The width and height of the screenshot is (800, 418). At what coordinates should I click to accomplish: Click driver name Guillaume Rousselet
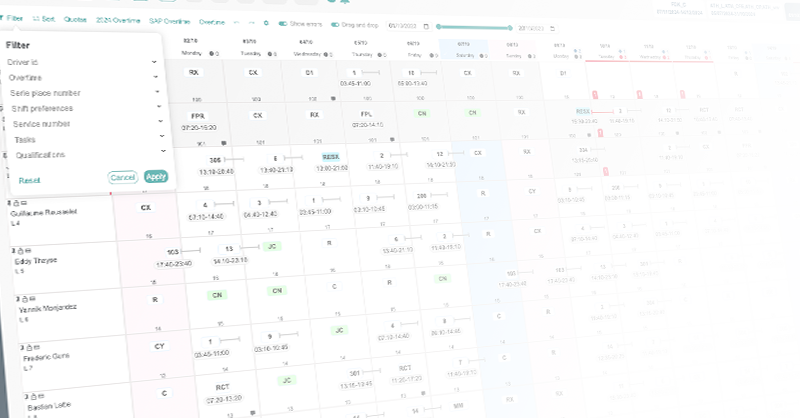(44, 212)
